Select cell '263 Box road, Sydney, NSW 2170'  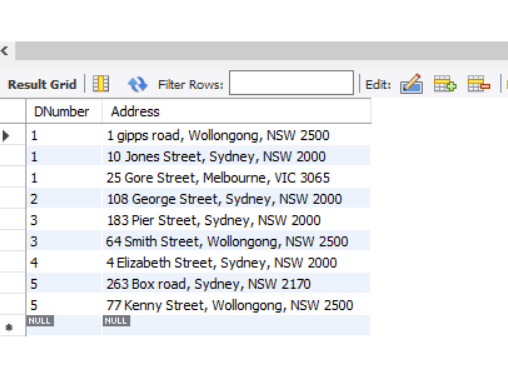coord(236,284)
